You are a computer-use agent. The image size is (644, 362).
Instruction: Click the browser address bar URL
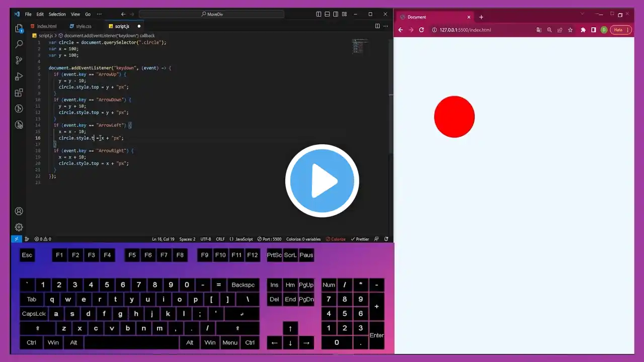click(465, 30)
